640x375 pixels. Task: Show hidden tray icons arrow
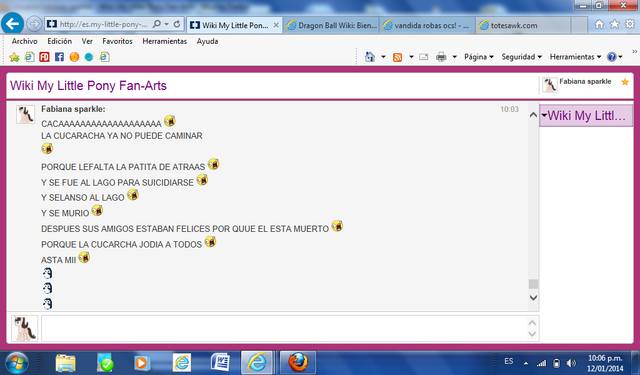click(x=526, y=363)
